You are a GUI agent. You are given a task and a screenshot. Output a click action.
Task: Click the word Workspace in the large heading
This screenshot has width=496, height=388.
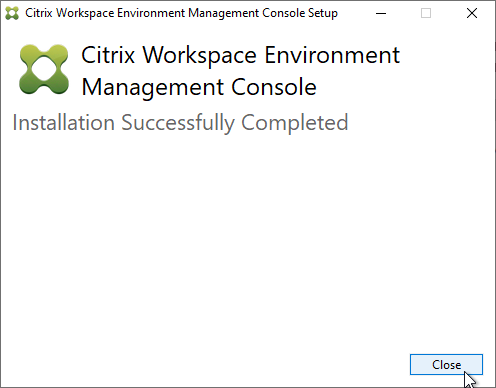[x=200, y=56]
